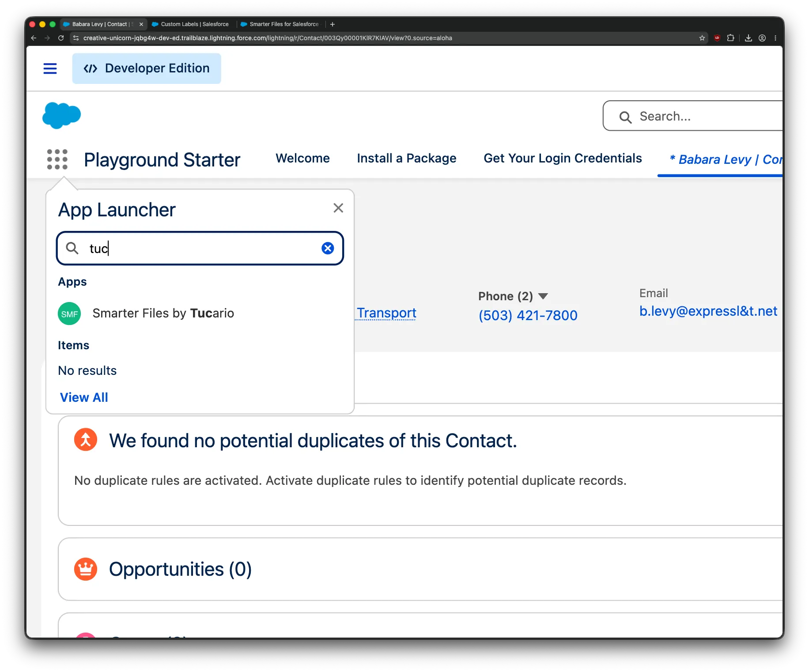This screenshot has height=672, width=809.
Task: Open the Install a Package tab
Action: 407,158
